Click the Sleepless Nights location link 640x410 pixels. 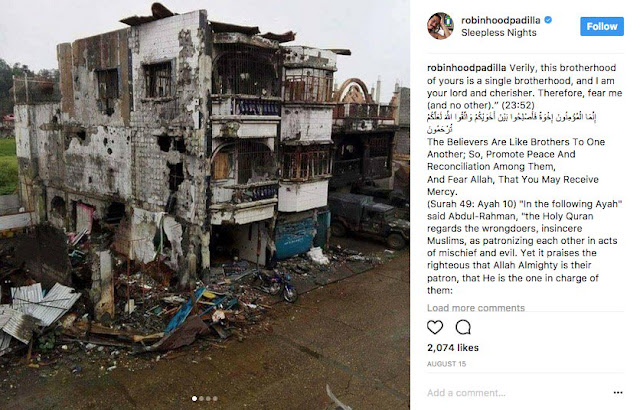(499, 33)
